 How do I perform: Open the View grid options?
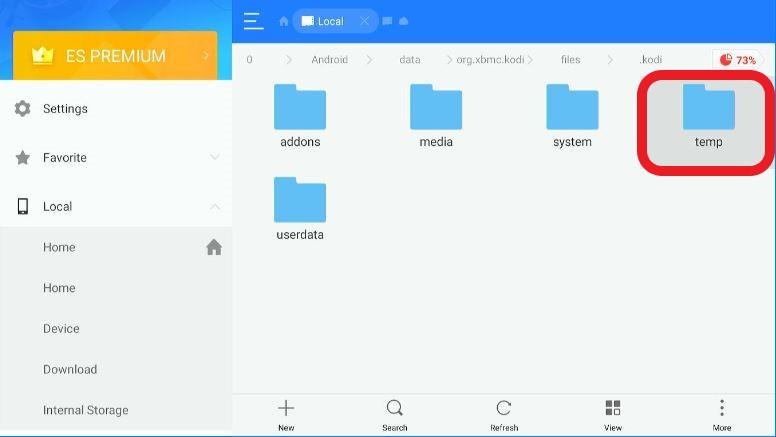click(613, 415)
